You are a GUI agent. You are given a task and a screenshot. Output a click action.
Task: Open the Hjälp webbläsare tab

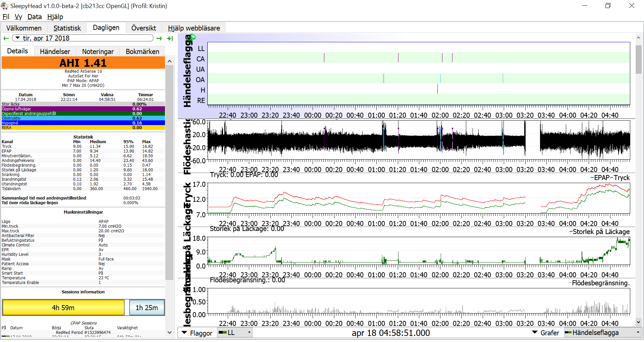[194, 28]
